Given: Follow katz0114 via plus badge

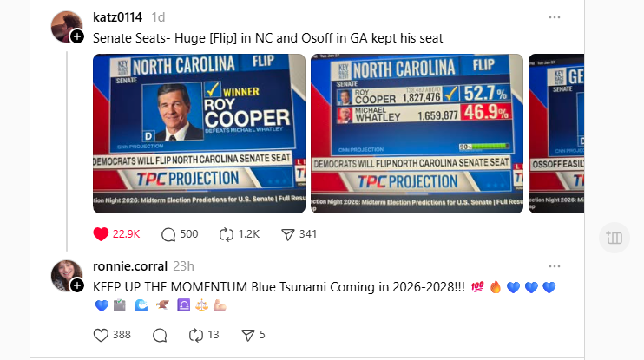Looking at the screenshot, I should pyautogui.click(x=77, y=36).
